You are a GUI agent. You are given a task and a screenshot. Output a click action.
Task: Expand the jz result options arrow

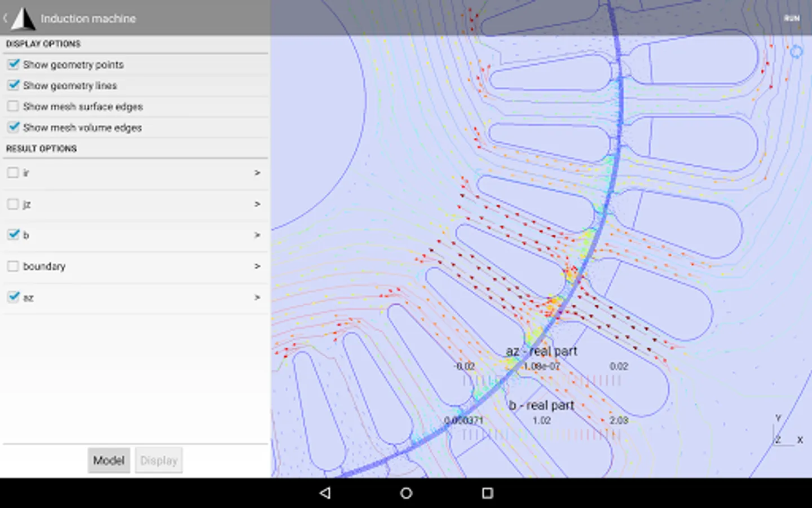257,204
